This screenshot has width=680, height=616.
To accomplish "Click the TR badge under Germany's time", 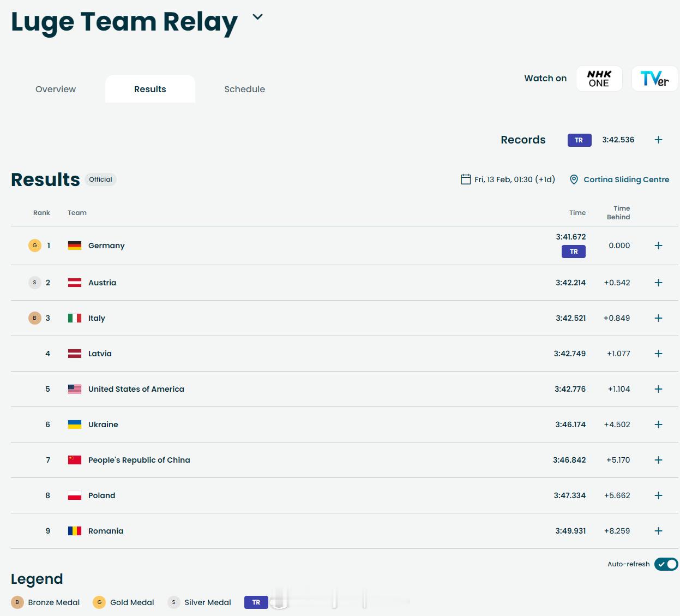I will pyautogui.click(x=573, y=252).
